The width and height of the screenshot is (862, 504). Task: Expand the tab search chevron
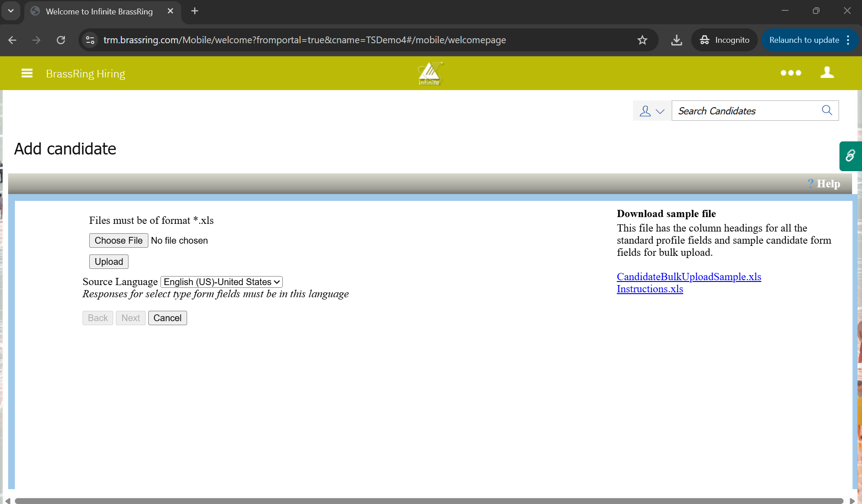tap(11, 11)
